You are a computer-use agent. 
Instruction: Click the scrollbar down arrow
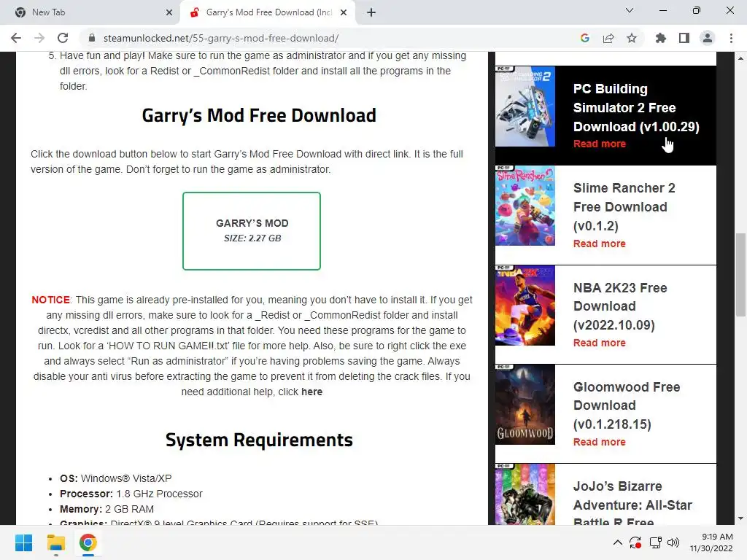coord(740,518)
